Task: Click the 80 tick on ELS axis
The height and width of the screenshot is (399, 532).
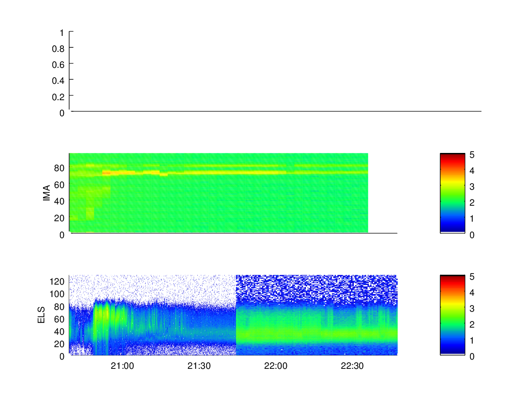Action: (60, 306)
